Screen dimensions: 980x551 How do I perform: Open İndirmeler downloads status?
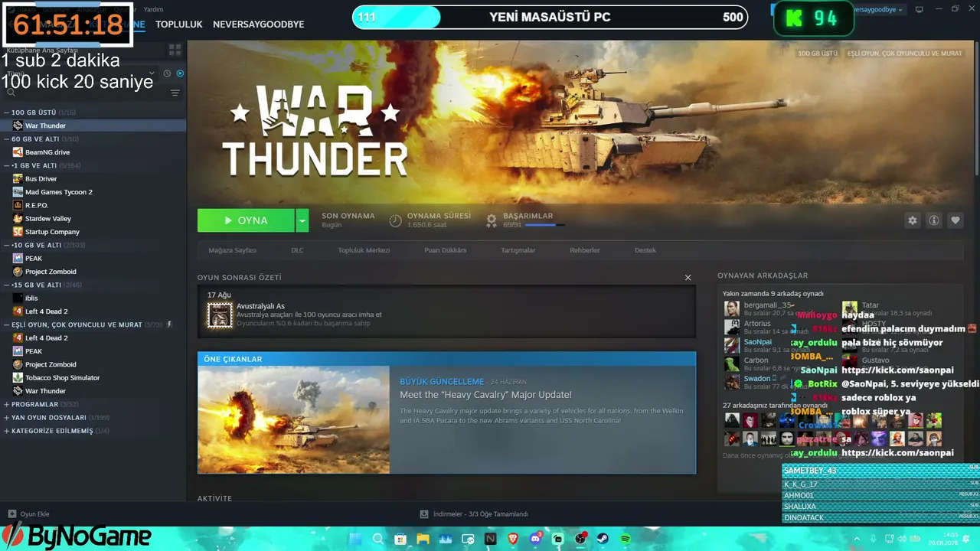[x=475, y=514]
